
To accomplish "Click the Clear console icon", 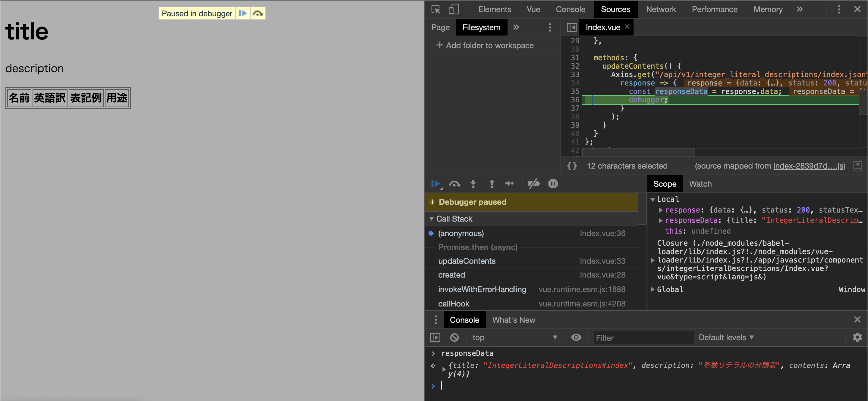I will coord(454,337).
